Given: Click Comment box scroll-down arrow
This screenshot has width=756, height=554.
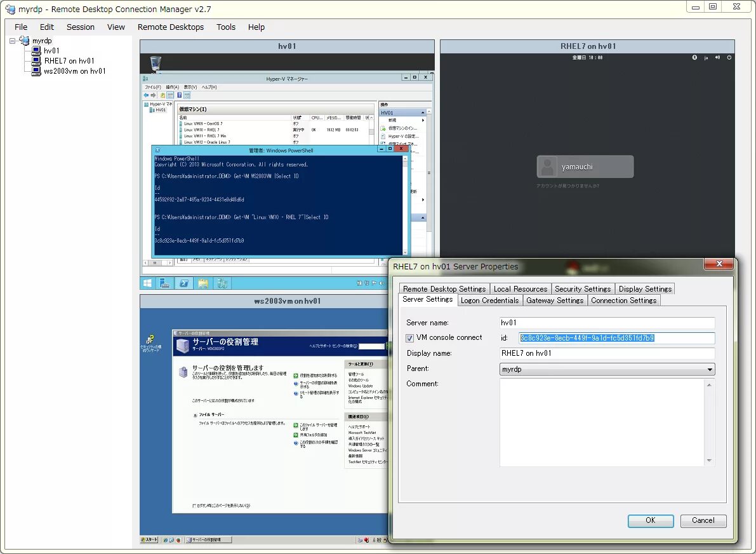Looking at the screenshot, I should point(709,461).
